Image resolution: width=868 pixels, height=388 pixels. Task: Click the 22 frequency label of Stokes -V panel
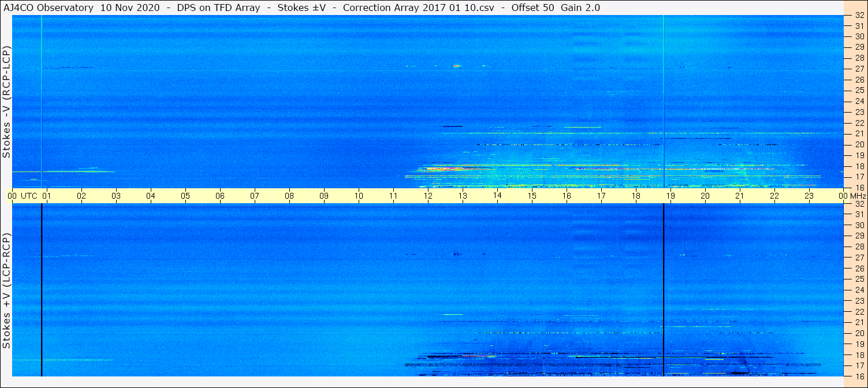(859, 123)
